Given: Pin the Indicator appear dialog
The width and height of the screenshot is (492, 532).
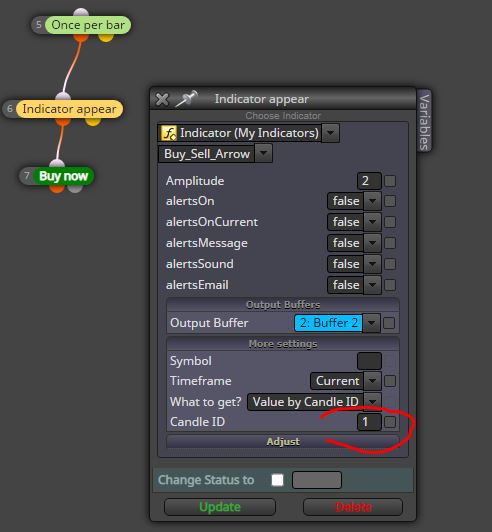Looking at the screenshot, I should 186,99.
